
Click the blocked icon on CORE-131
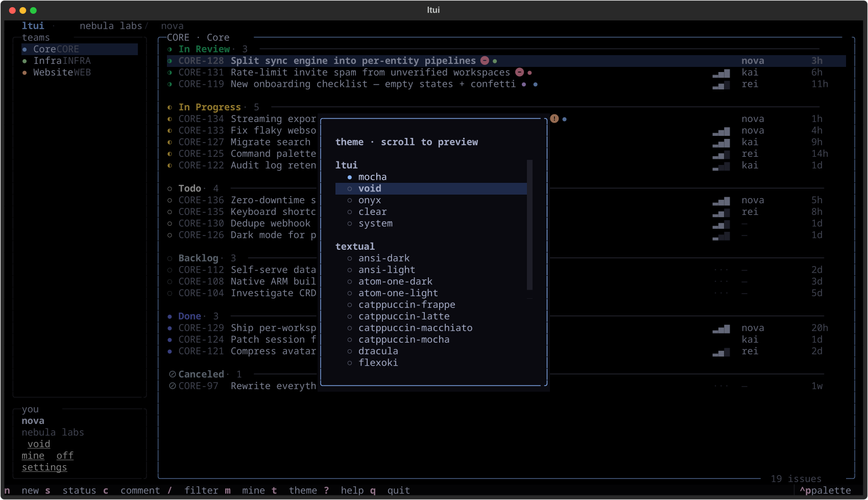click(520, 73)
